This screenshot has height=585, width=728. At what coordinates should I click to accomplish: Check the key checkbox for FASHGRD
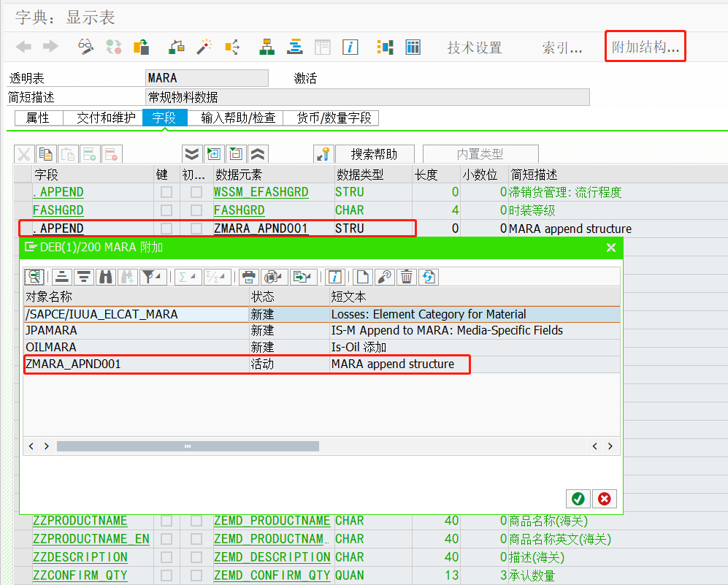point(166,210)
